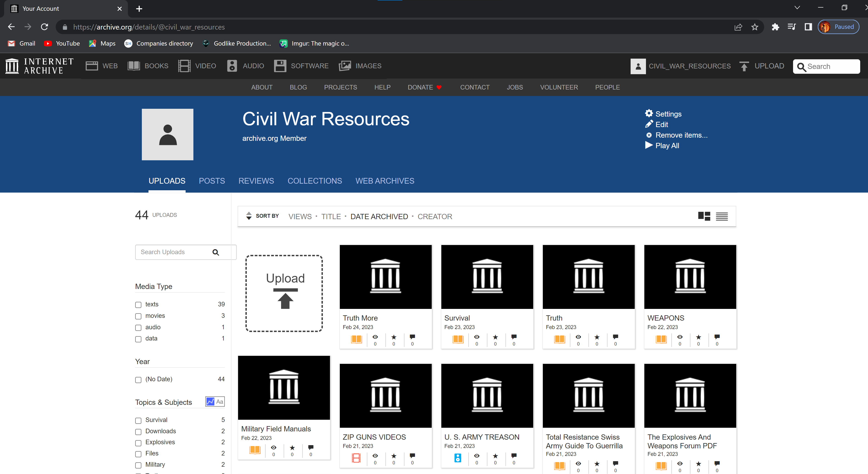Switch to the Posts tab
868x474 pixels.
(212, 181)
